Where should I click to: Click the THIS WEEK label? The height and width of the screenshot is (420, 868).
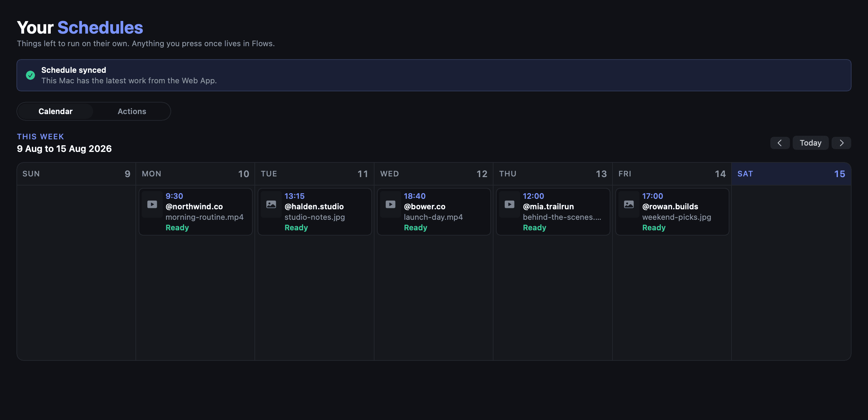point(41,136)
